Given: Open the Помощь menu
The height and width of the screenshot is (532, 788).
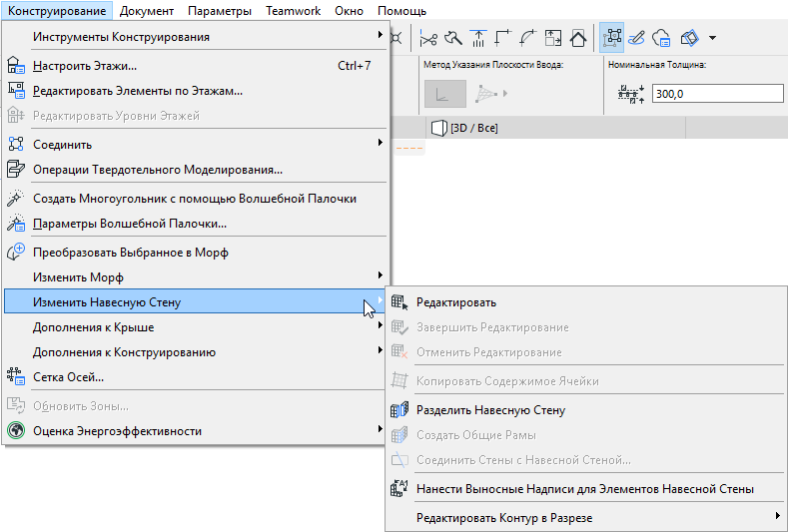Looking at the screenshot, I should click(x=401, y=11).
